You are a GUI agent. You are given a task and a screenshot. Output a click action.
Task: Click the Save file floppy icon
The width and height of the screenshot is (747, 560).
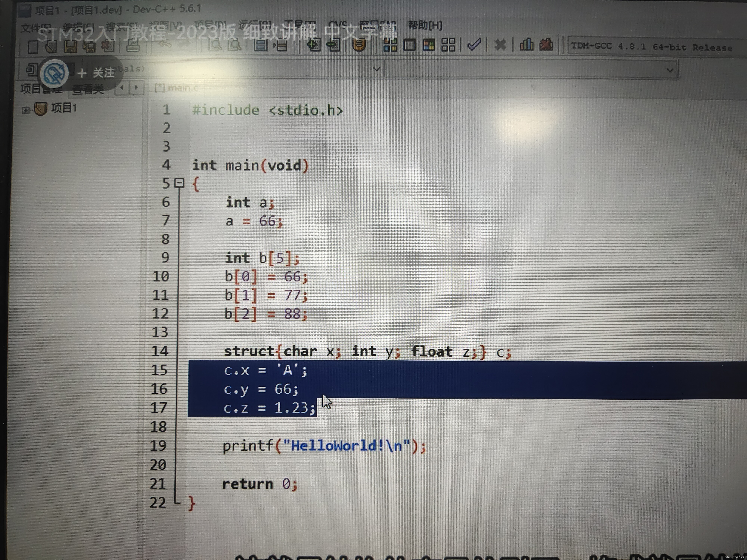click(70, 46)
